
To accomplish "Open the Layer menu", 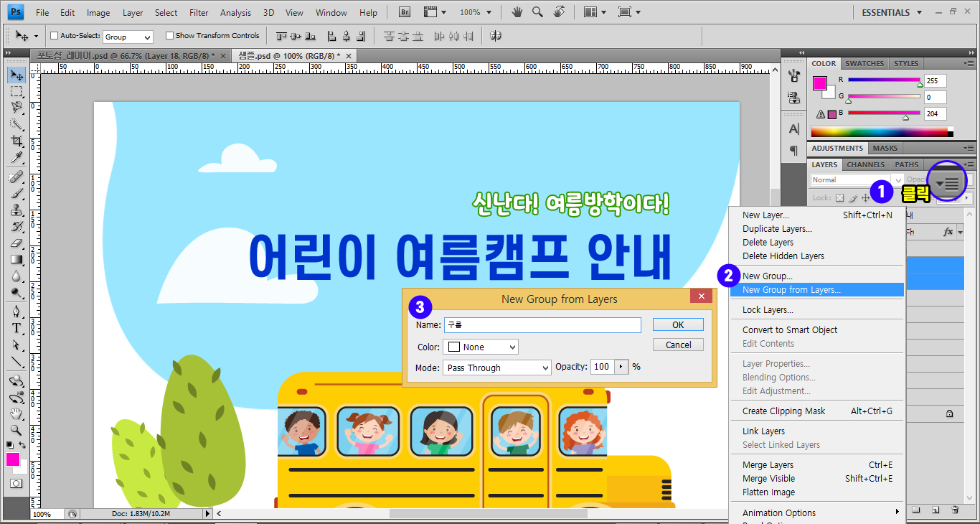I will [x=133, y=13].
